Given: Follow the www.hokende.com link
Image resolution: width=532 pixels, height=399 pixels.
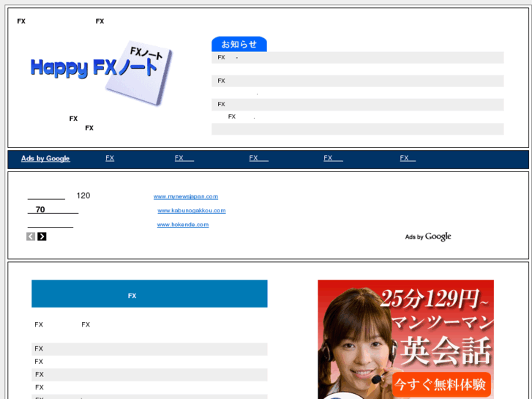Looking at the screenshot, I should [182, 225].
